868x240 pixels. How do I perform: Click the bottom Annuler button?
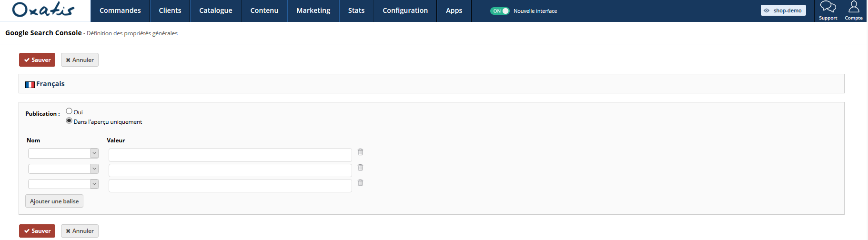click(x=80, y=231)
